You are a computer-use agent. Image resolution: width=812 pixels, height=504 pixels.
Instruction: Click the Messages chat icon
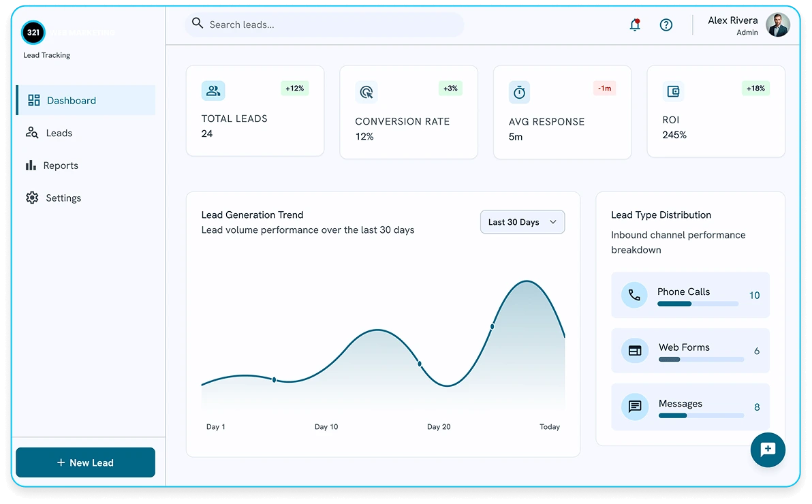click(x=634, y=407)
